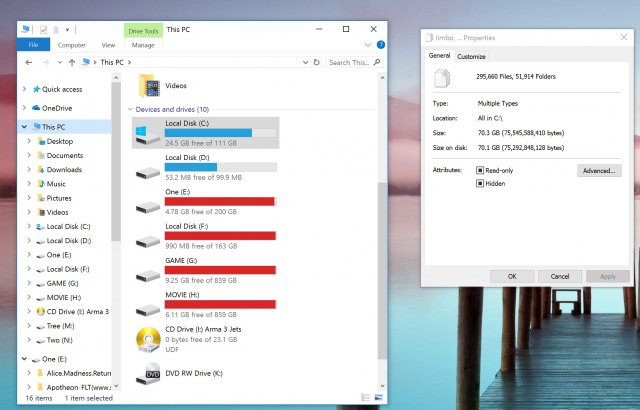The height and width of the screenshot is (410, 640).
Task: Expand Quick access in navigation pane
Action: point(24,89)
